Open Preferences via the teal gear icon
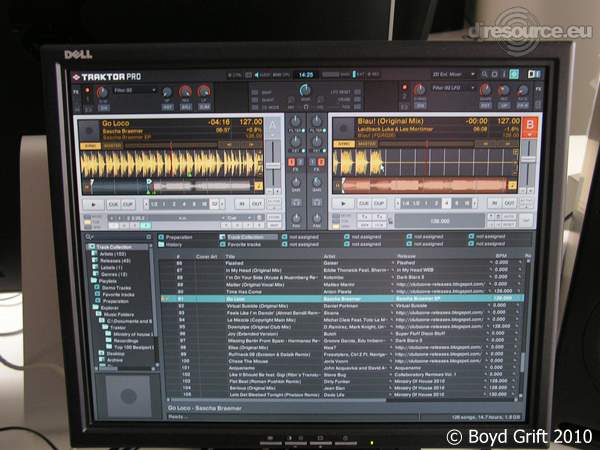 pyautogui.click(x=514, y=74)
